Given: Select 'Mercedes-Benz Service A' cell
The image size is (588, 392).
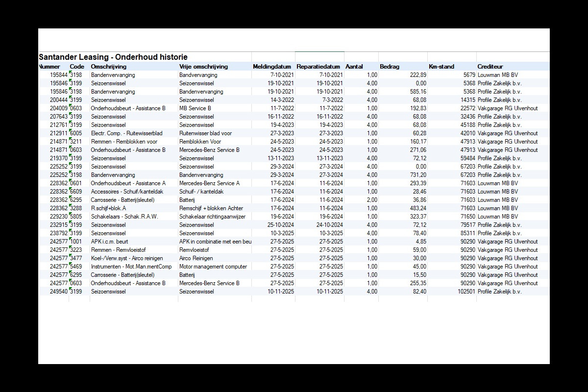Looking at the screenshot, I should pos(209,183).
